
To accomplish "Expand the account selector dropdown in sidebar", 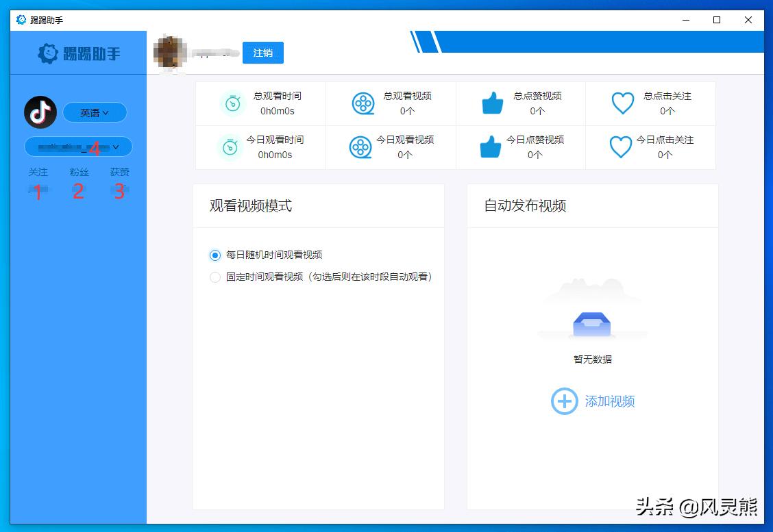I will (77, 147).
